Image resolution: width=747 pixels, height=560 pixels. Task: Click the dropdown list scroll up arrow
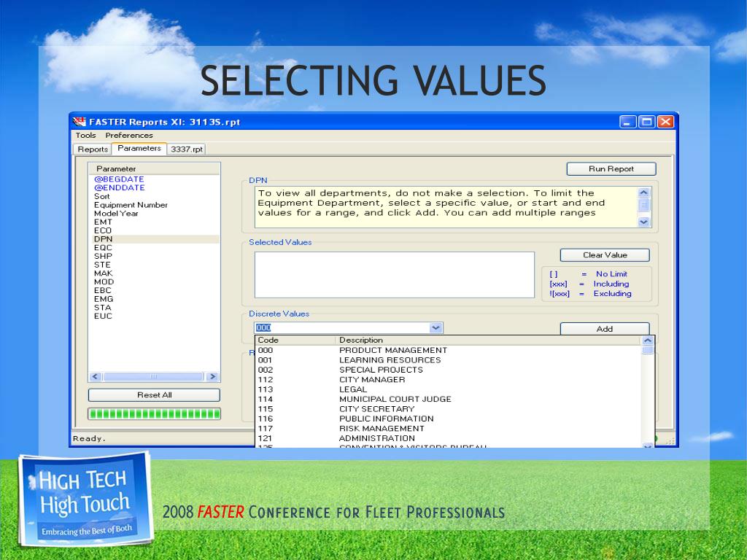point(648,341)
